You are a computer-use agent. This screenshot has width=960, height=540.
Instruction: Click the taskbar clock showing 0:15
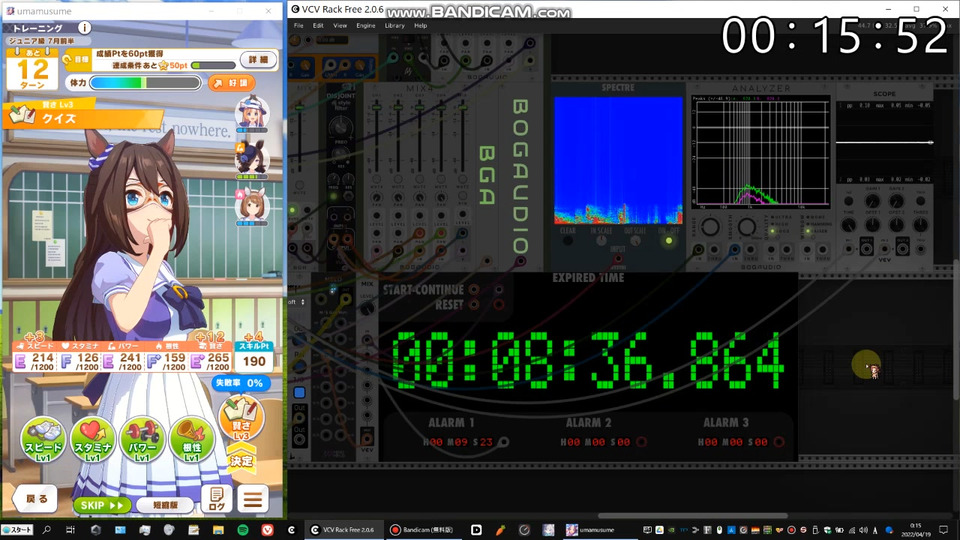(915, 530)
